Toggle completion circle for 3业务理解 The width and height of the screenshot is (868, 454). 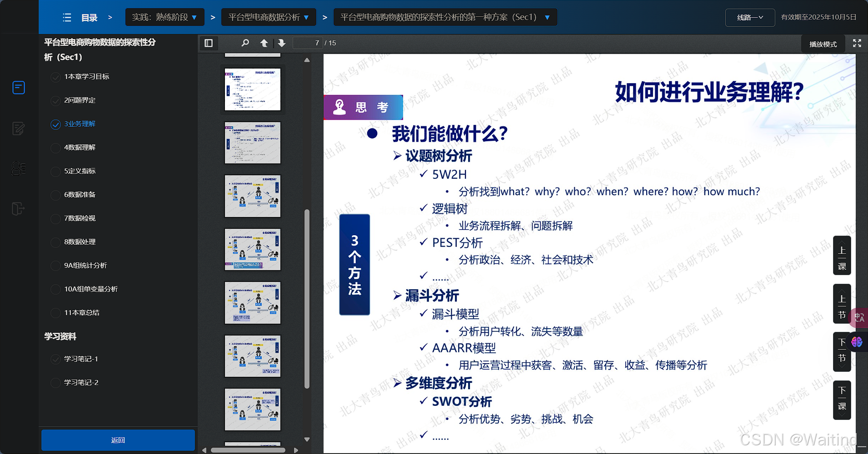click(x=55, y=124)
